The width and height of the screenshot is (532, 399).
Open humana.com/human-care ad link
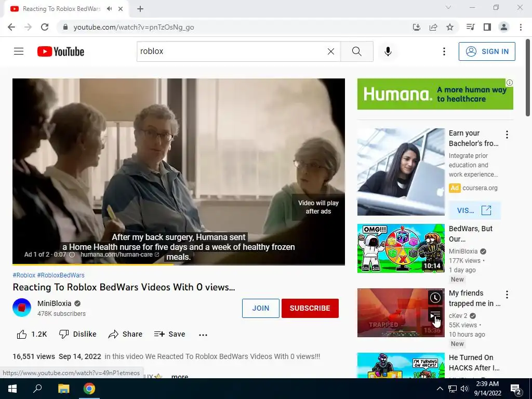[119, 255]
